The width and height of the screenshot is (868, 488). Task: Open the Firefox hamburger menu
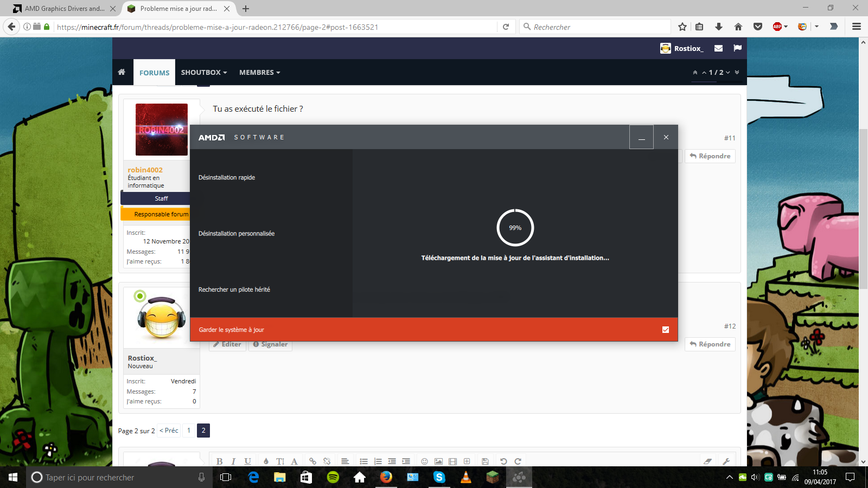857,27
